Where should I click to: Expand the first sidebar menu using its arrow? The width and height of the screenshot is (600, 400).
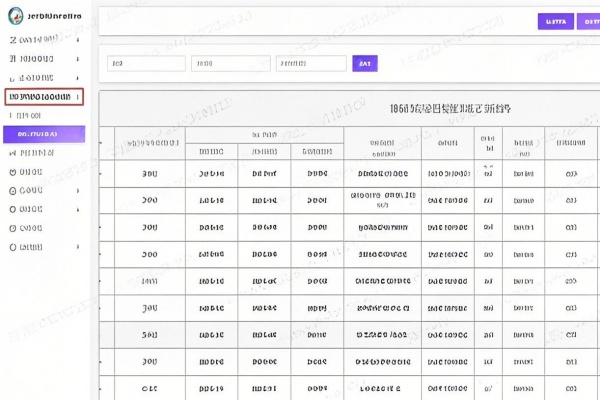click(78, 40)
